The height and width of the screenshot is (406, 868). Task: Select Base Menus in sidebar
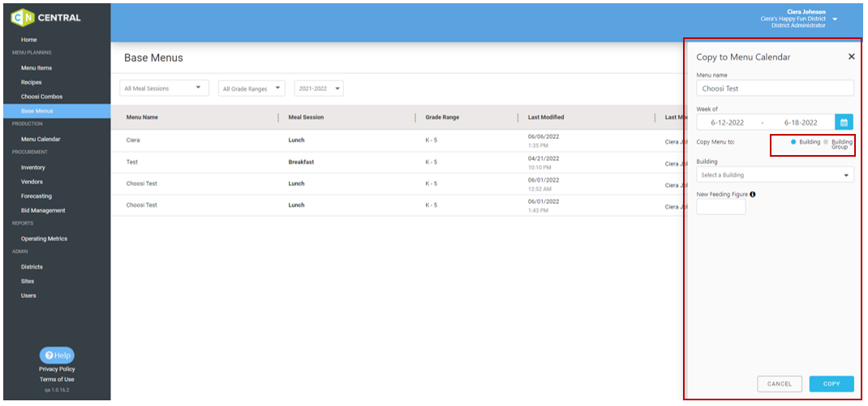coord(57,111)
